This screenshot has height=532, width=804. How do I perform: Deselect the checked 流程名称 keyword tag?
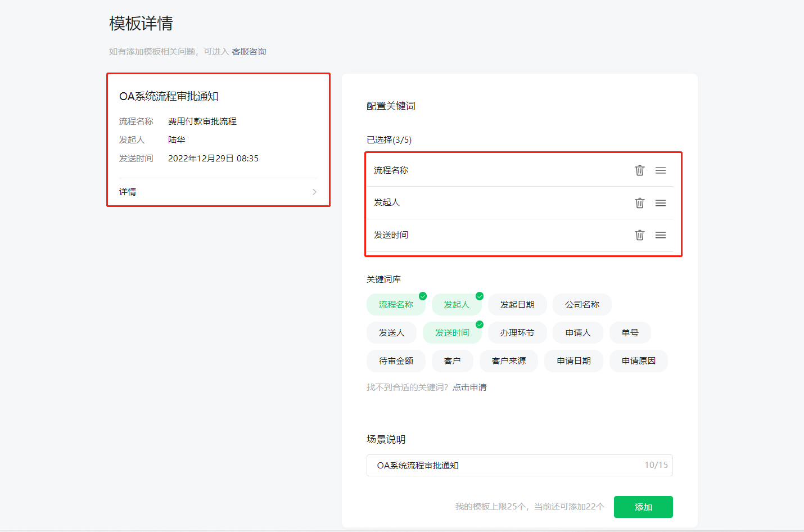pos(396,305)
